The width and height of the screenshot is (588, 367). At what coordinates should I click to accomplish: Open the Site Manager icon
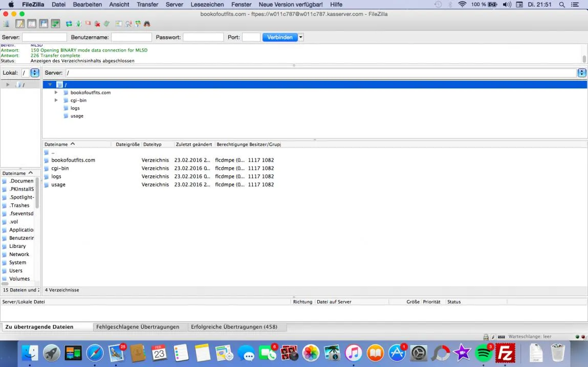(x=6, y=24)
